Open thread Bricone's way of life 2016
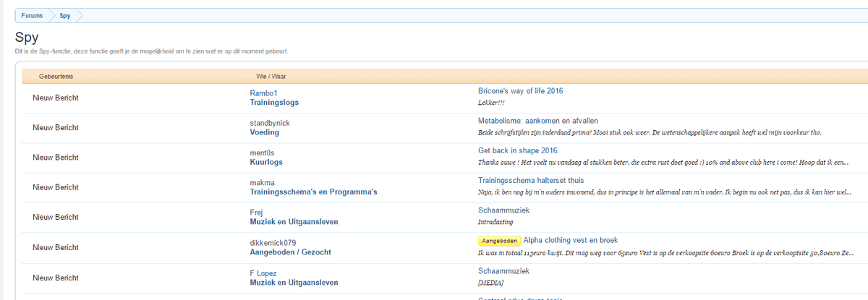The height and width of the screenshot is (300, 868). (x=520, y=91)
